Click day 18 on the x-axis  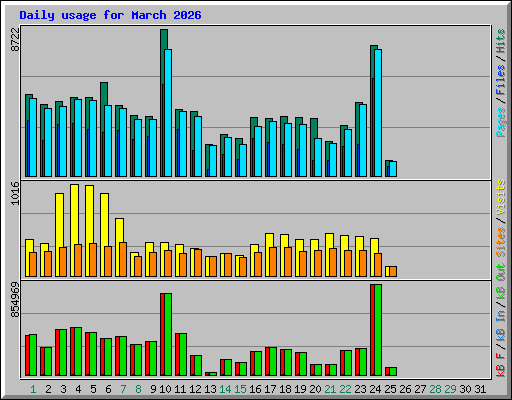pos(285,389)
